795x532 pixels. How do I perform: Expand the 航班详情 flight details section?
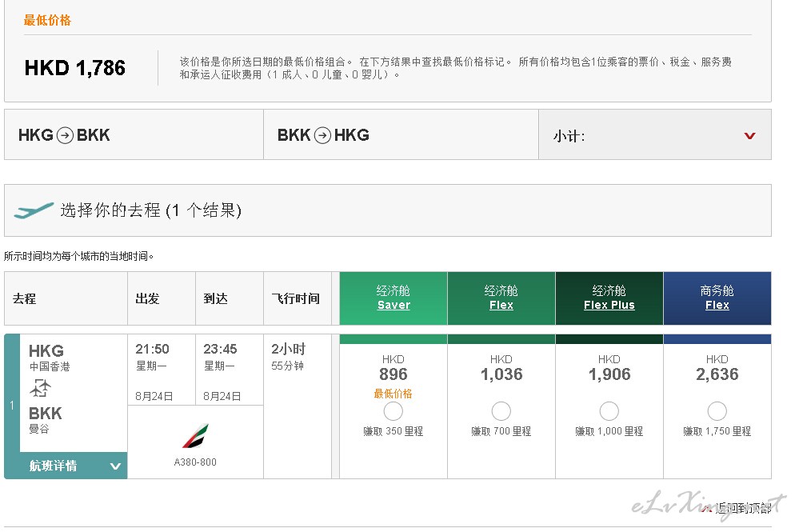tap(66, 466)
